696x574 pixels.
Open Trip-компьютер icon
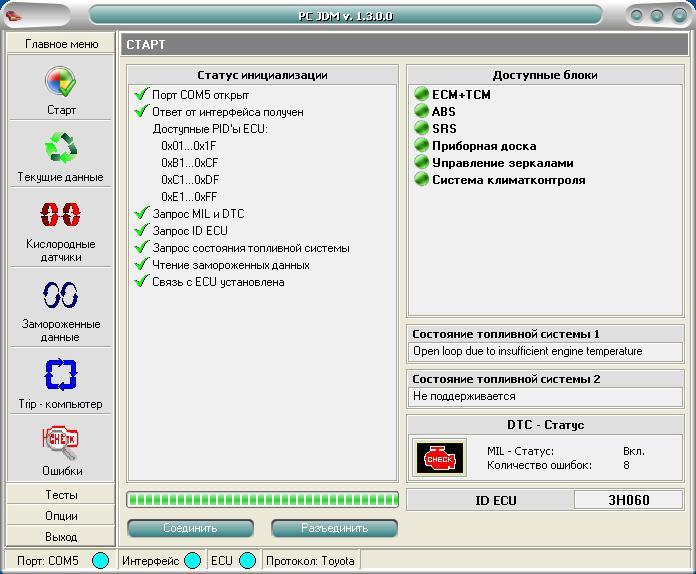61,375
